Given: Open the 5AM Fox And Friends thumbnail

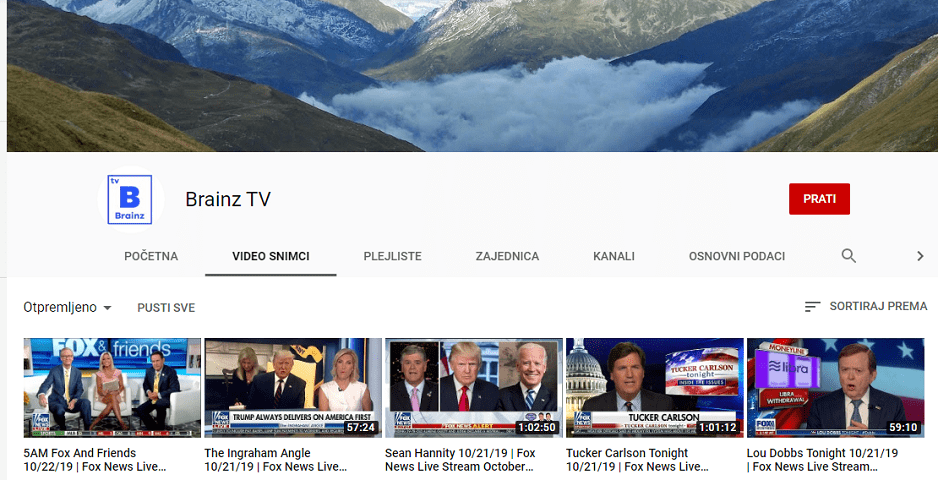Looking at the screenshot, I should click(x=112, y=387).
